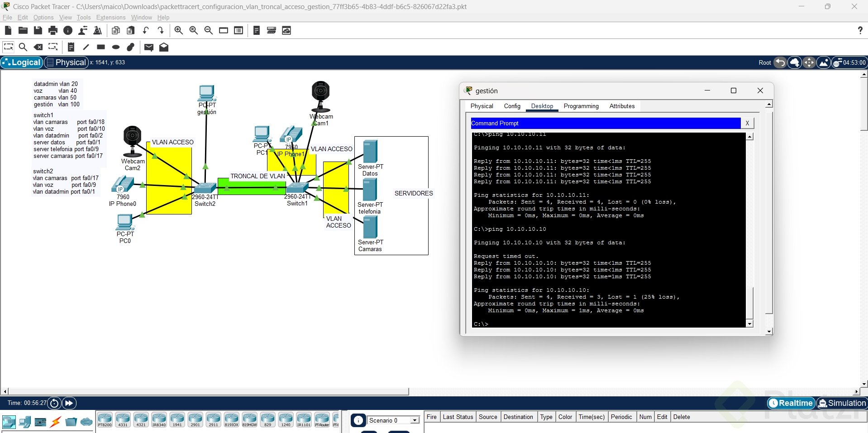Screen dimensions: 868x433
Task: Reset workspace zoom level
Action: click(x=194, y=30)
